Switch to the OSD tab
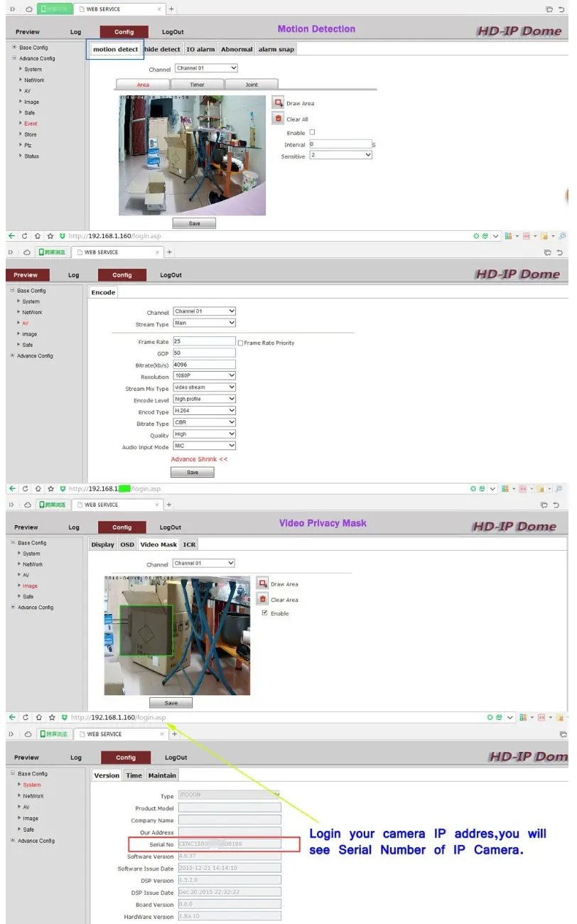The width and height of the screenshot is (577, 924). pos(126,544)
